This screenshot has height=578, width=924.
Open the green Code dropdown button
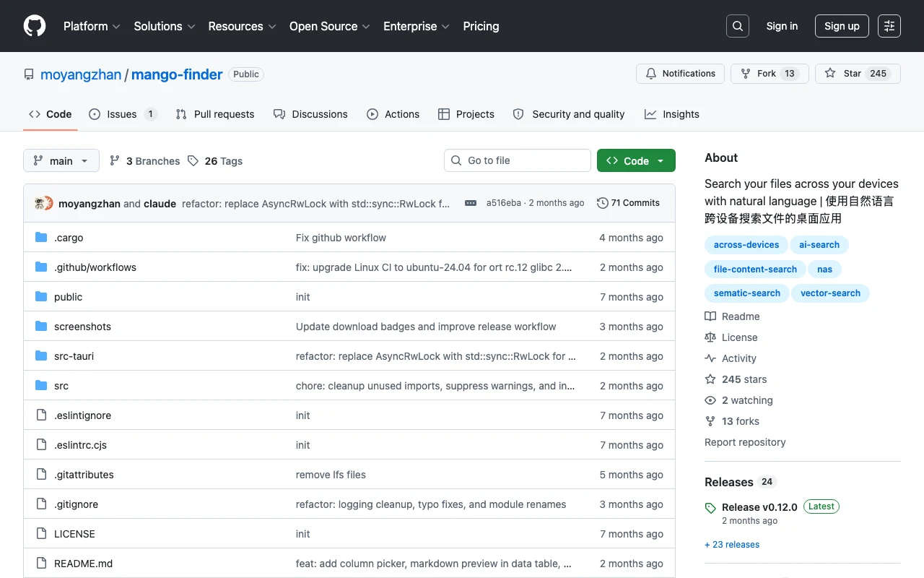[636, 160]
